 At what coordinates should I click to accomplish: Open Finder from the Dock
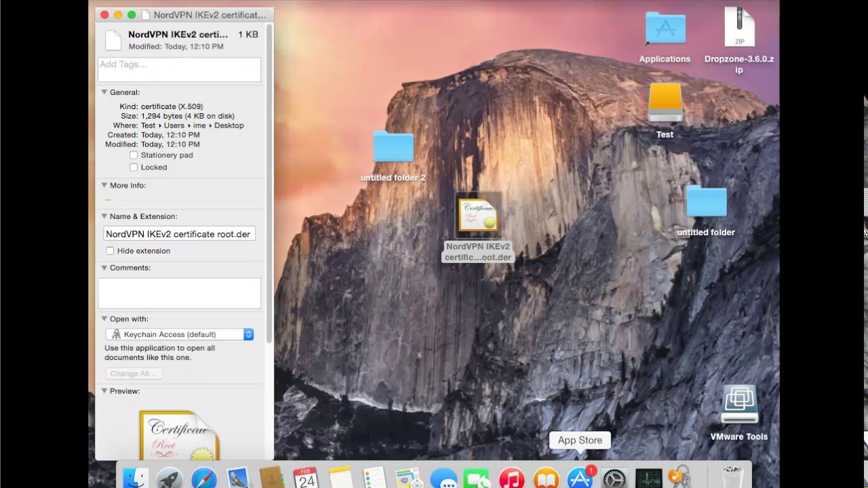[136, 477]
